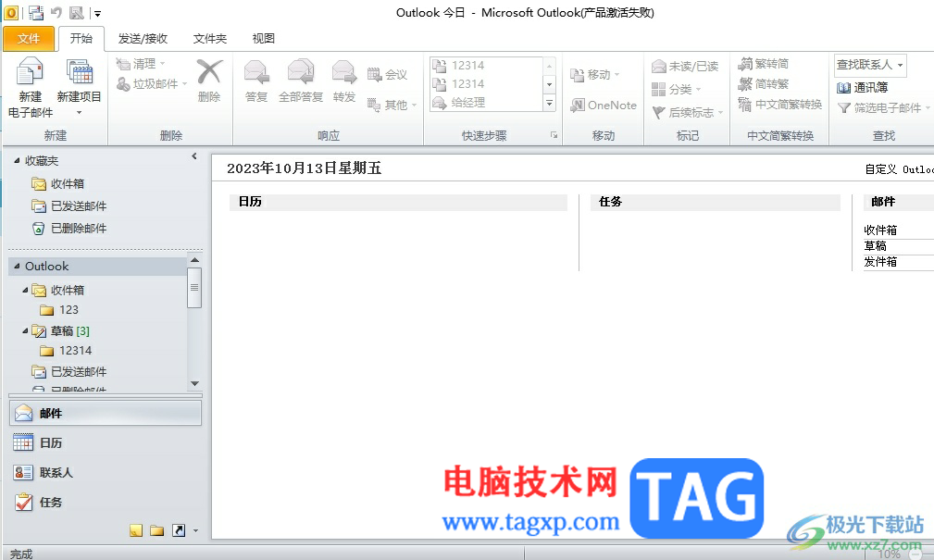Click the OneNote icon in ribbon
The height and width of the screenshot is (560, 934).
578,105
